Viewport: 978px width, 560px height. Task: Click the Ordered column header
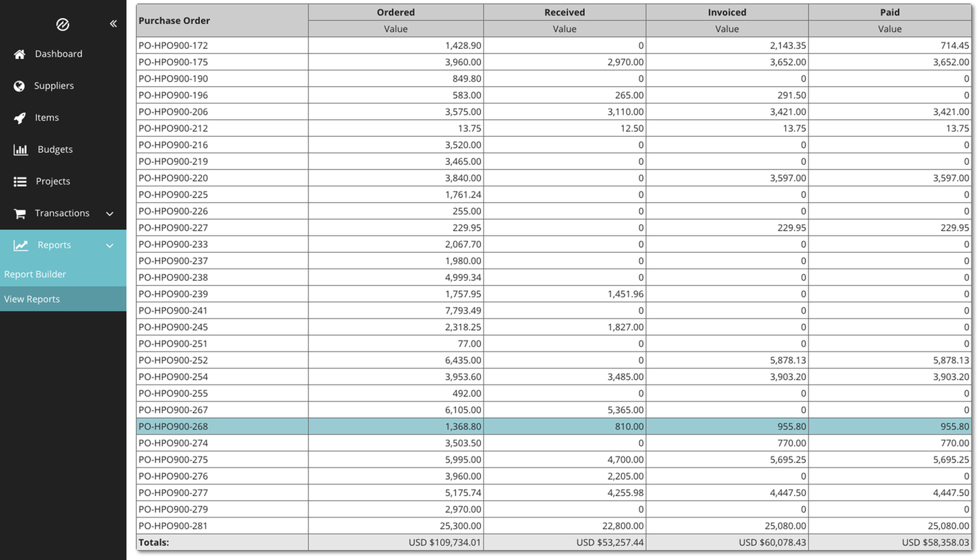click(396, 12)
